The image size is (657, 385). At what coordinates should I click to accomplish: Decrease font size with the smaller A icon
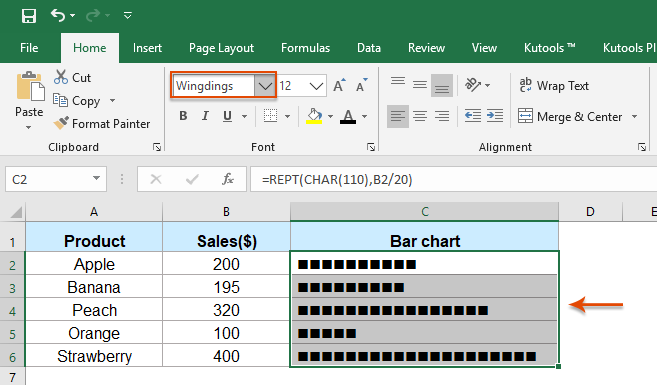[x=361, y=85]
